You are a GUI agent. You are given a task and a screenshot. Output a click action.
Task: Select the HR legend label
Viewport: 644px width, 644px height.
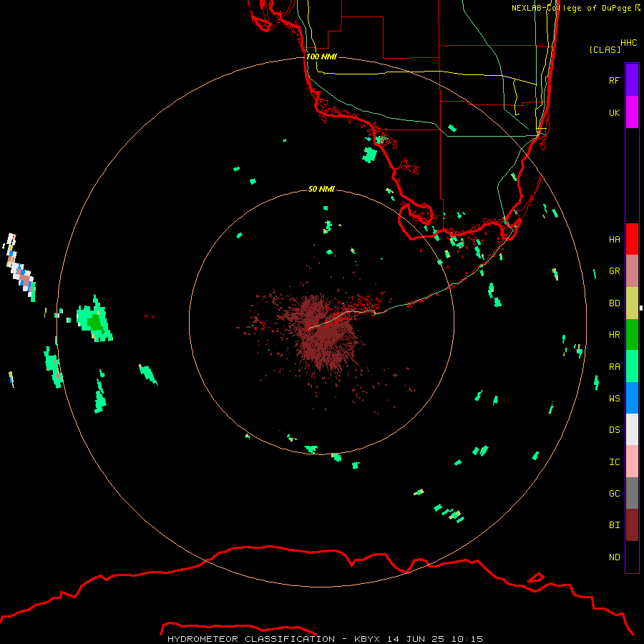tap(614, 335)
